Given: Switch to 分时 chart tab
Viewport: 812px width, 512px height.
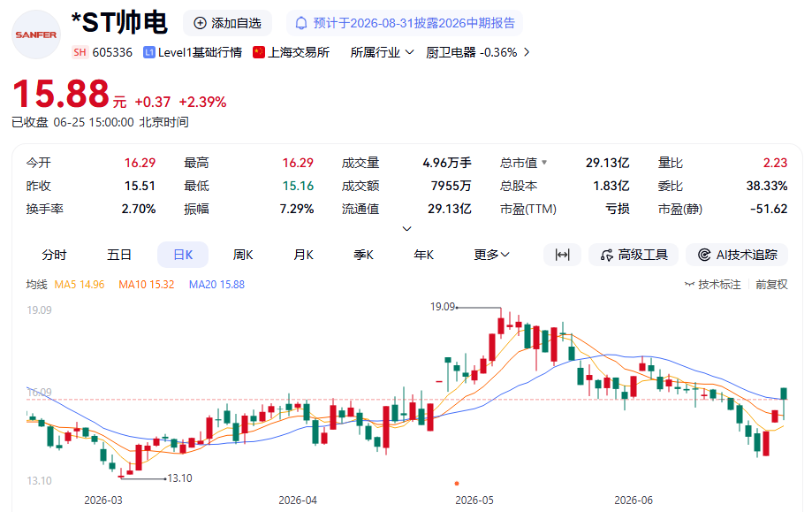Looking at the screenshot, I should [55, 255].
